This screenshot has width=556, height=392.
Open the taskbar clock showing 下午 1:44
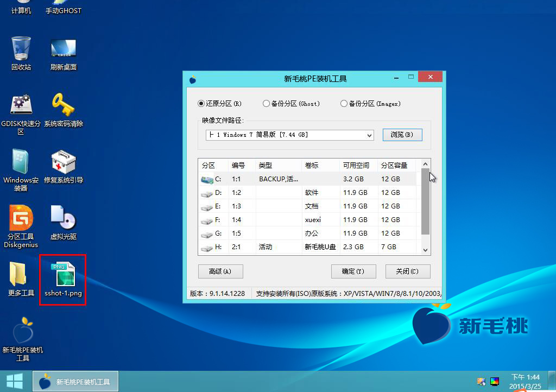(x=525, y=381)
